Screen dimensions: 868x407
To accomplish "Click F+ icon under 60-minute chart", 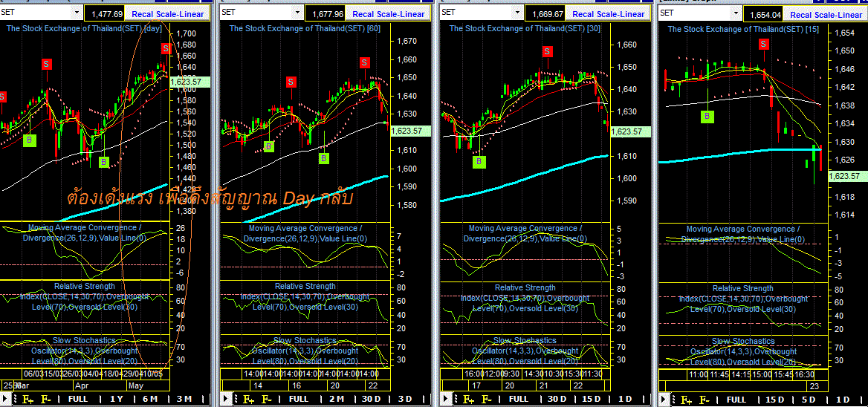I will (248, 400).
